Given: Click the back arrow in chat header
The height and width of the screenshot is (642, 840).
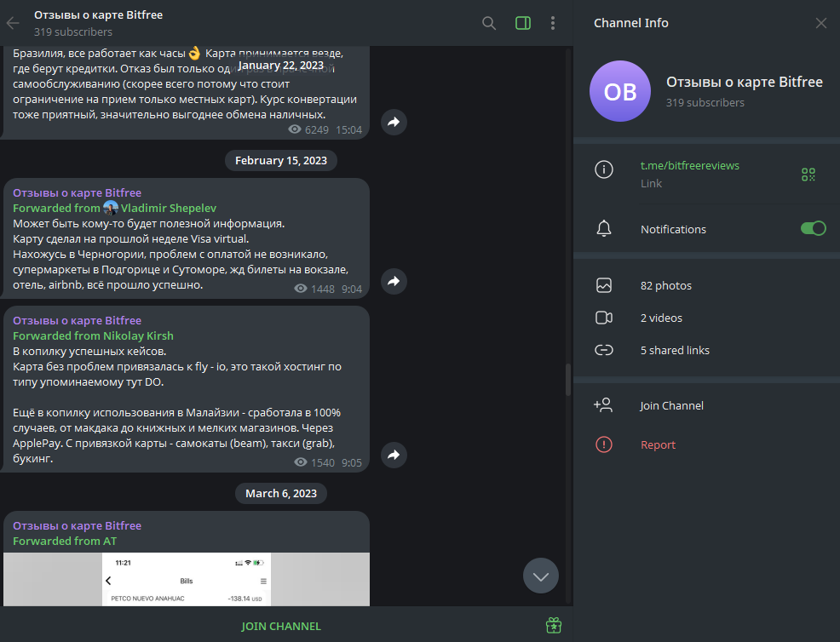Looking at the screenshot, I should pyautogui.click(x=13, y=23).
